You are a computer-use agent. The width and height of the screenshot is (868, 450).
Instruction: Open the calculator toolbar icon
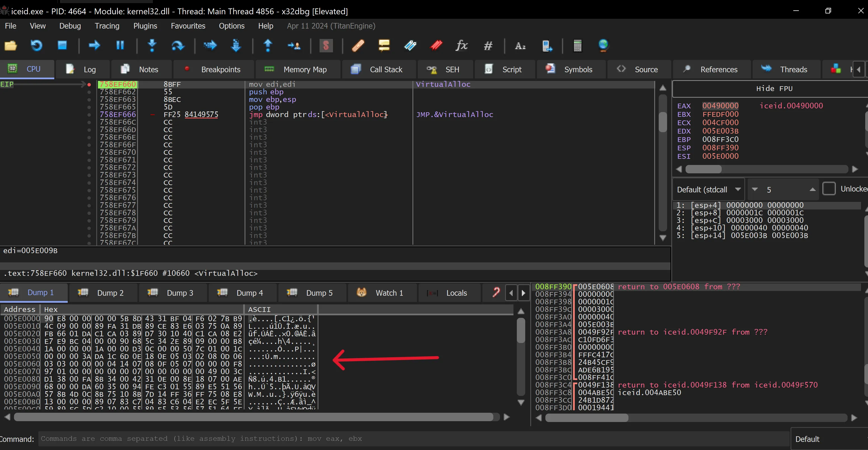point(577,46)
